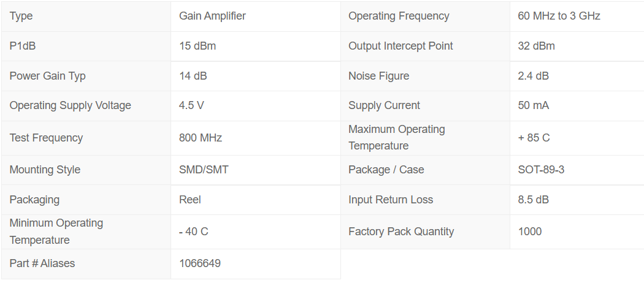Click the 'Gain Amplifier' type value
The image size is (644, 283).
tap(212, 16)
